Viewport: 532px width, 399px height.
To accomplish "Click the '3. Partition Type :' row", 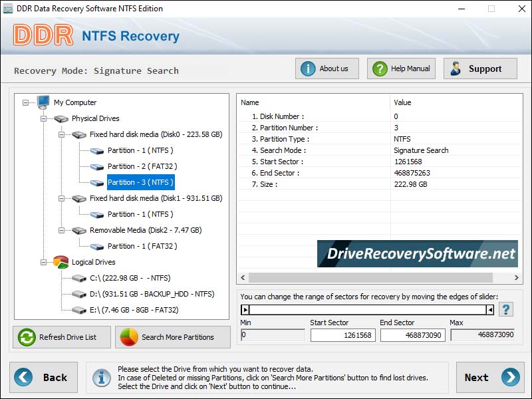I will (x=380, y=139).
